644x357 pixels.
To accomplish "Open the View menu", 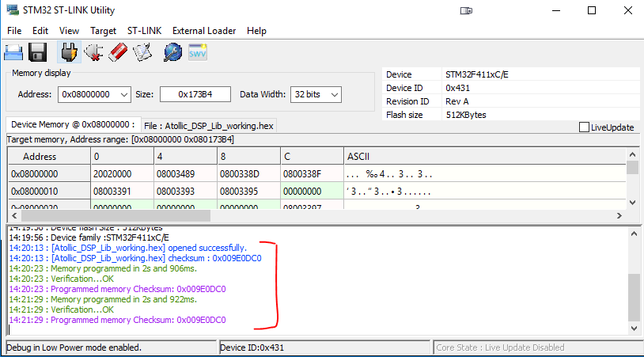I will (69, 31).
